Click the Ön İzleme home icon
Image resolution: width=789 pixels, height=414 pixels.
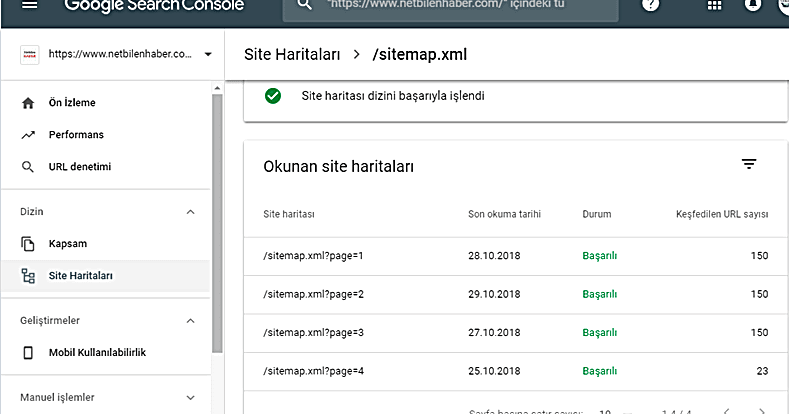pyautogui.click(x=28, y=103)
